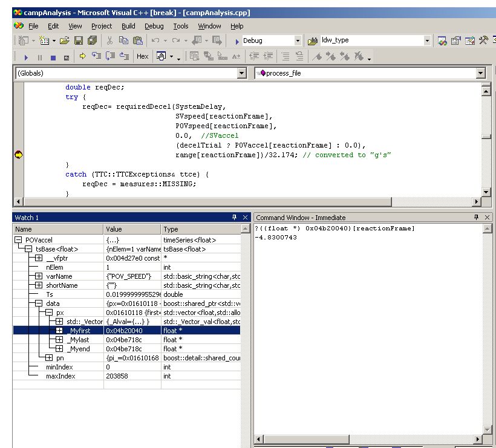Click the Step Into icon
This screenshot has height=448, width=496.
[97, 56]
